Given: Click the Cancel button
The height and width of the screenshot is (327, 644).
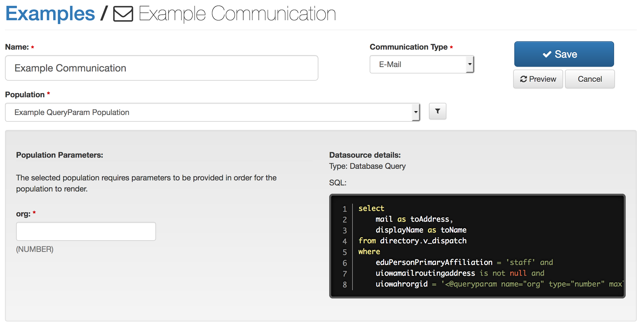Looking at the screenshot, I should (590, 79).
